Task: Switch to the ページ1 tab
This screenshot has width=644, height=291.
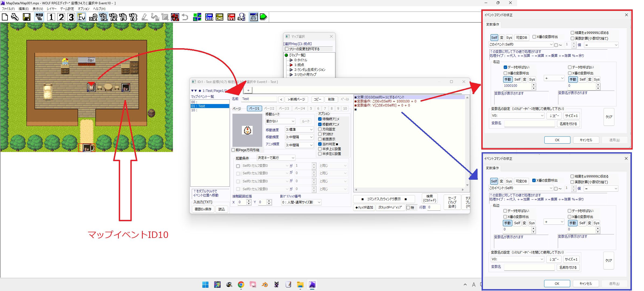Action: click(x=254, y=109)
